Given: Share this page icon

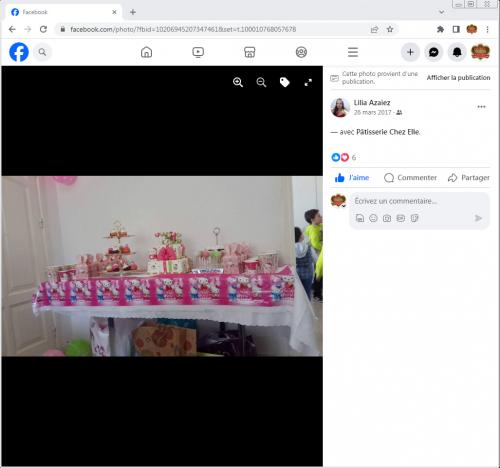Looking at the screenshot, I should coord(374,29).
